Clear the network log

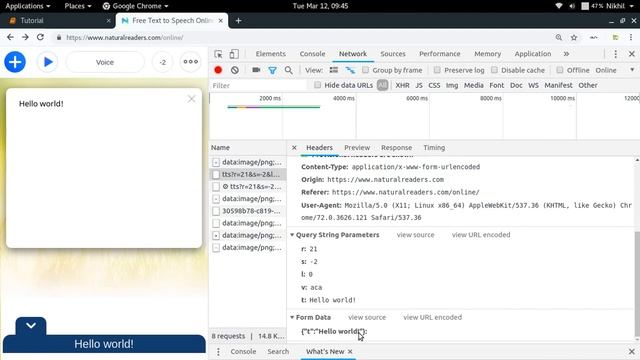point(235,70)
